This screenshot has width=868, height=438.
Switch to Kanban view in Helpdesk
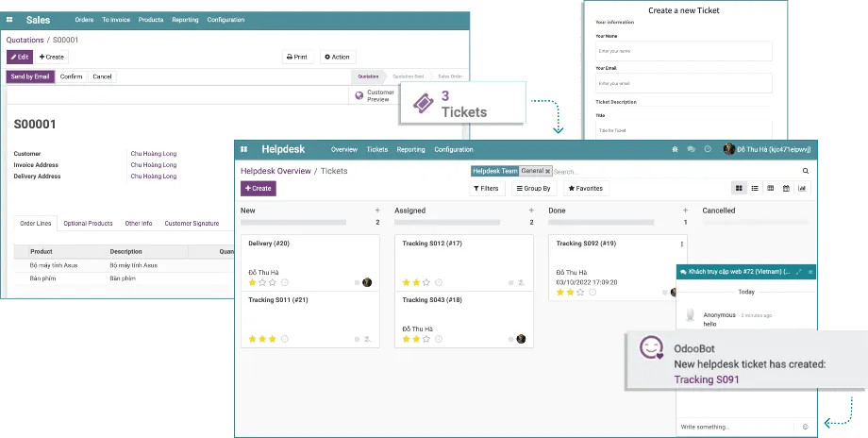click(x=739, y=188)
